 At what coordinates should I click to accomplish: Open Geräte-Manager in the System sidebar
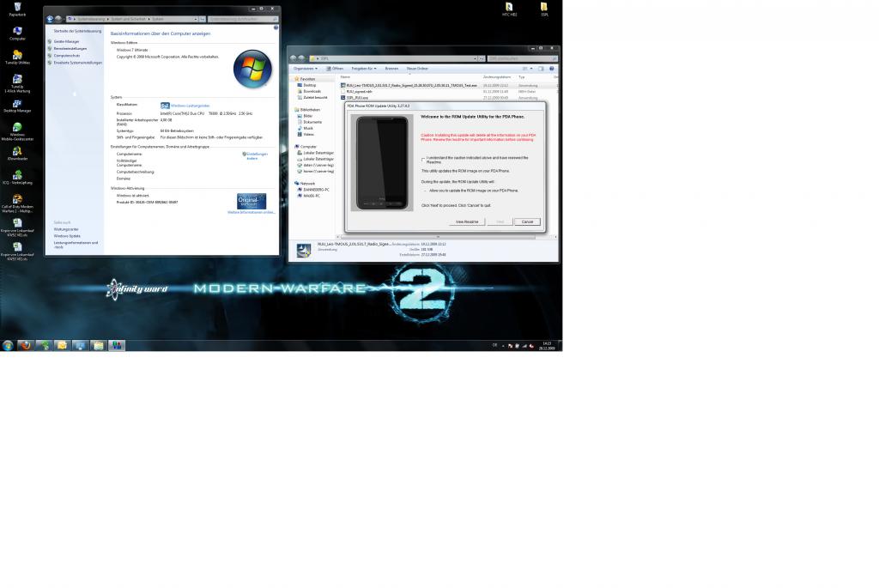(66, 41)
